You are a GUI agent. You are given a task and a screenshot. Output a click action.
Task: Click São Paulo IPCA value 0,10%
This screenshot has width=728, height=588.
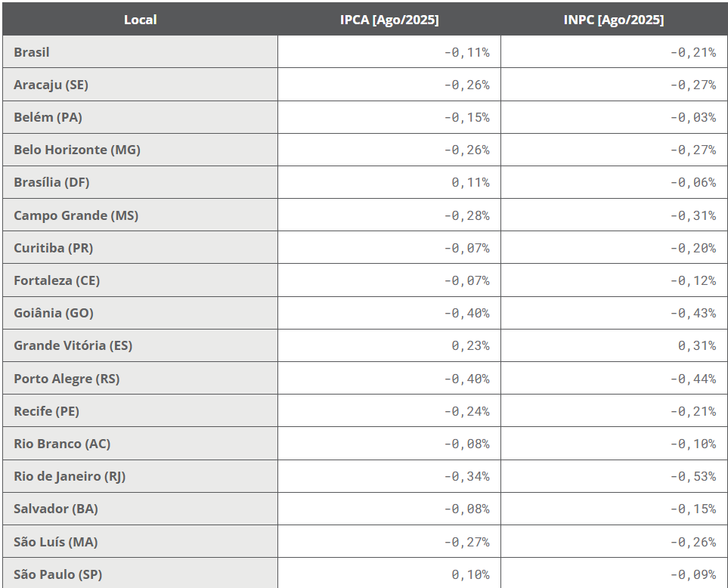(x=470, y=574)
